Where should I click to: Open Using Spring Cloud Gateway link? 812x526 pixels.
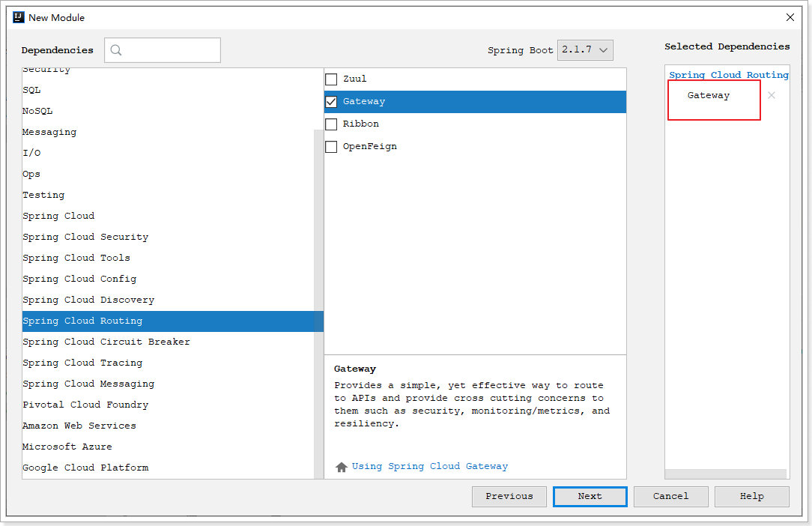pyautogui.click(x=430, y=466)
